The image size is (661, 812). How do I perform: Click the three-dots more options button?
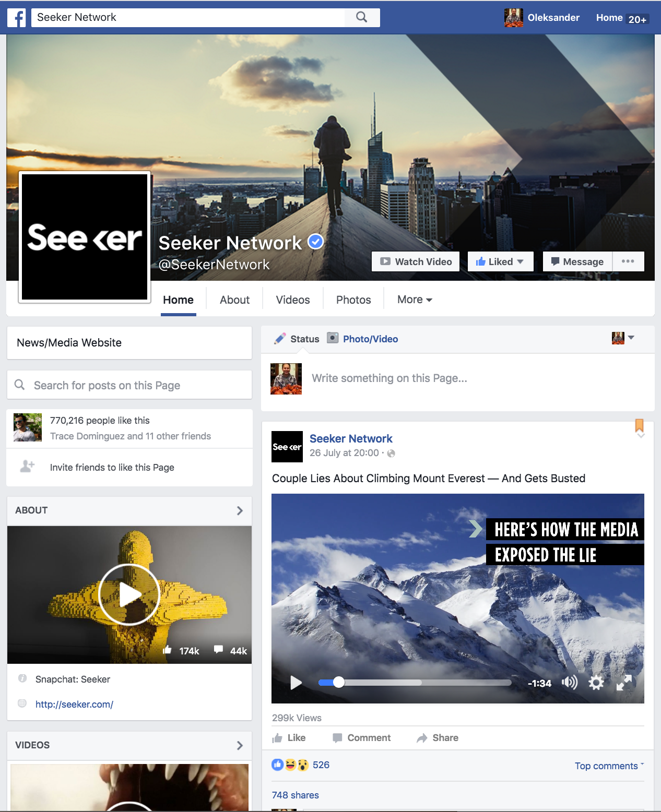[x=628, y=261]
